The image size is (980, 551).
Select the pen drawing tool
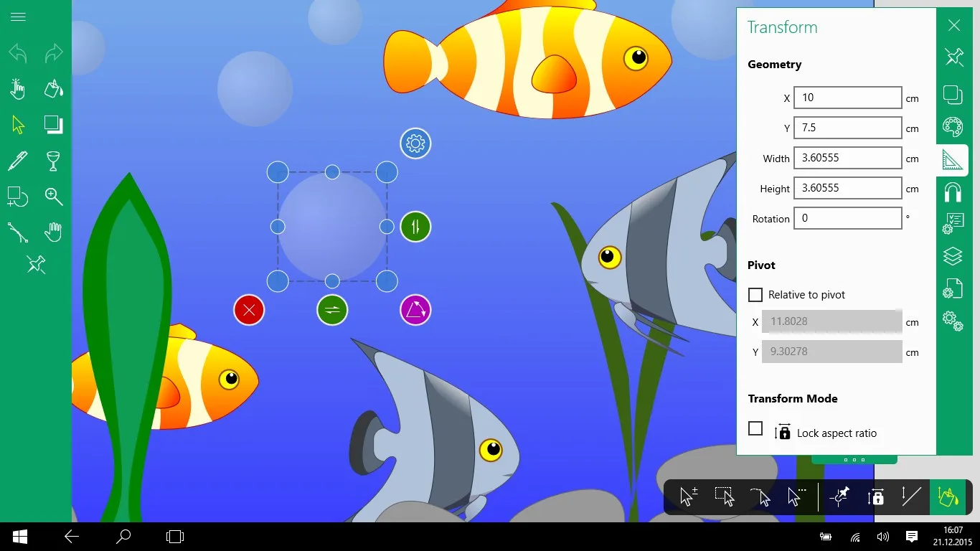point(18,161)
